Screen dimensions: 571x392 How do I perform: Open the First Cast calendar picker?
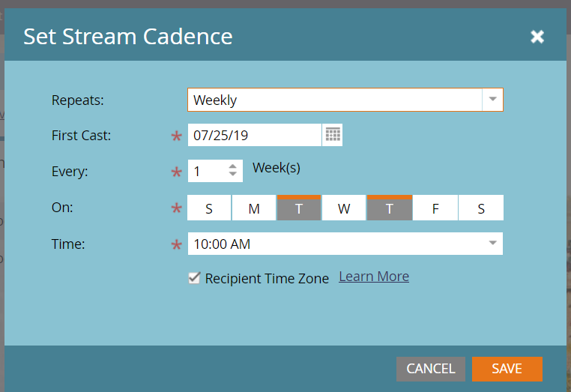(x=333, y=135)
